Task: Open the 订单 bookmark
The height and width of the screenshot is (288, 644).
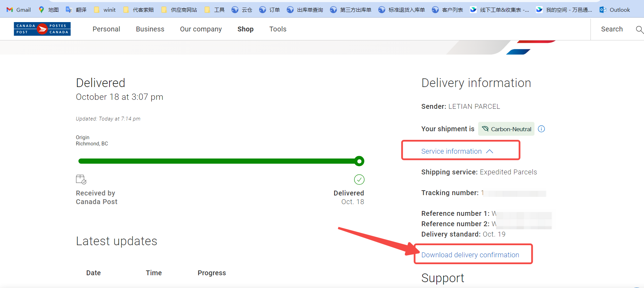Action: [x=269, y=10]
